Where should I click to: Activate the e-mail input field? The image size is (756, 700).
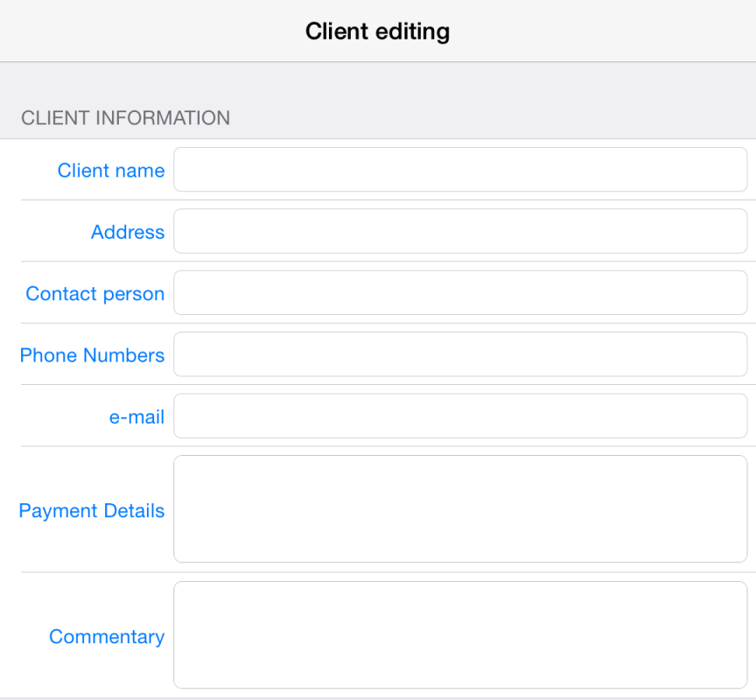click(x=460, y=416)
